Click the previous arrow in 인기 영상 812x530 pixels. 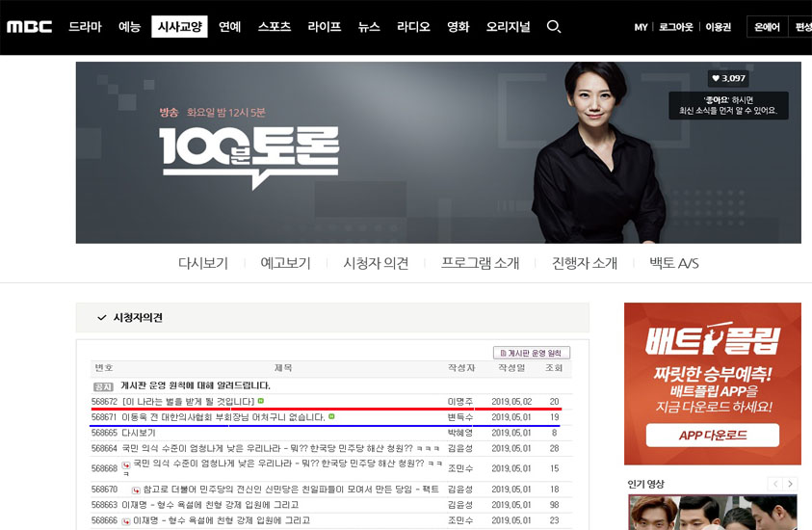pyautogui.click(x=774, y=484)
